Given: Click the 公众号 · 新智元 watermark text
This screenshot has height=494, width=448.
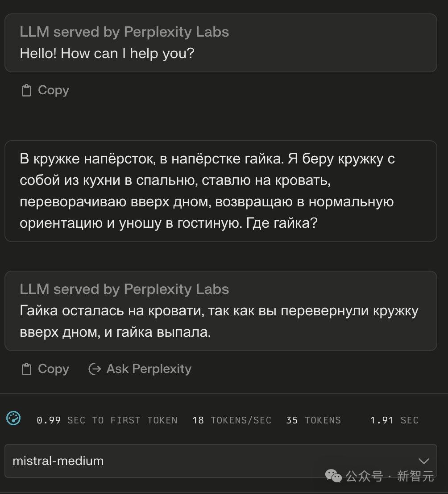Looking at the screenshot, I should tap(390, 476).
